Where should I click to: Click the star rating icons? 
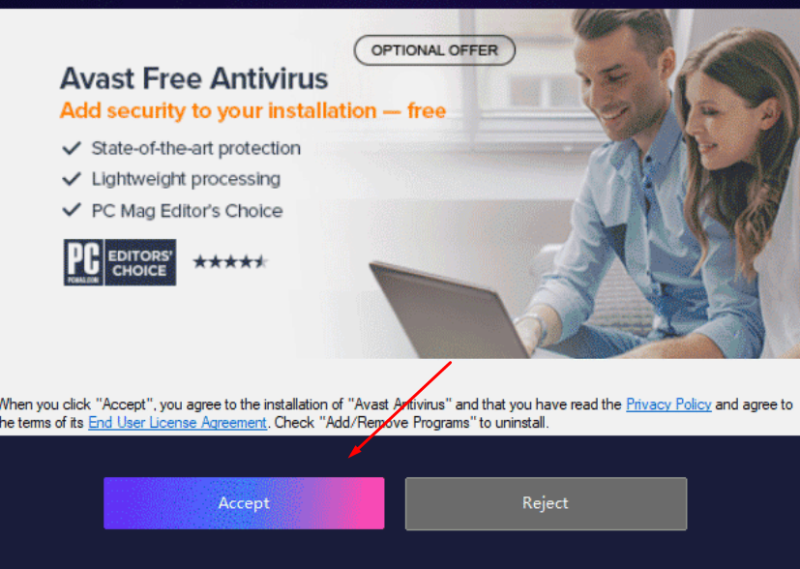pyautogui.click(x=230, y=262)
